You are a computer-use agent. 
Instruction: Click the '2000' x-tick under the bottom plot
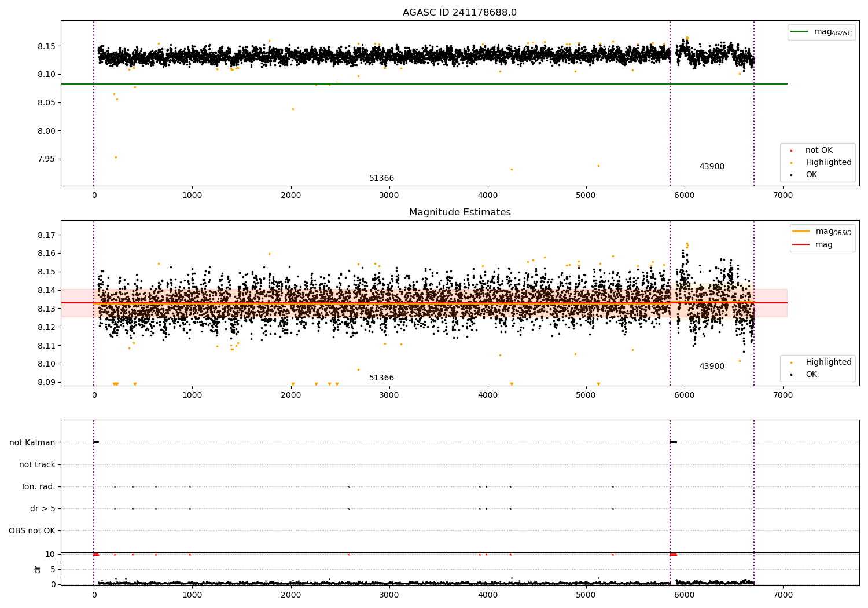[290, 595]
